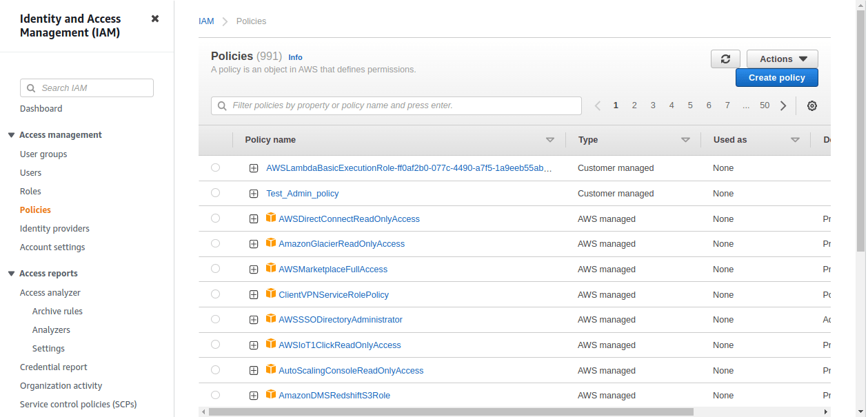Select the AWSSSODirectoryAdministrator radio button

coord(215,319)
